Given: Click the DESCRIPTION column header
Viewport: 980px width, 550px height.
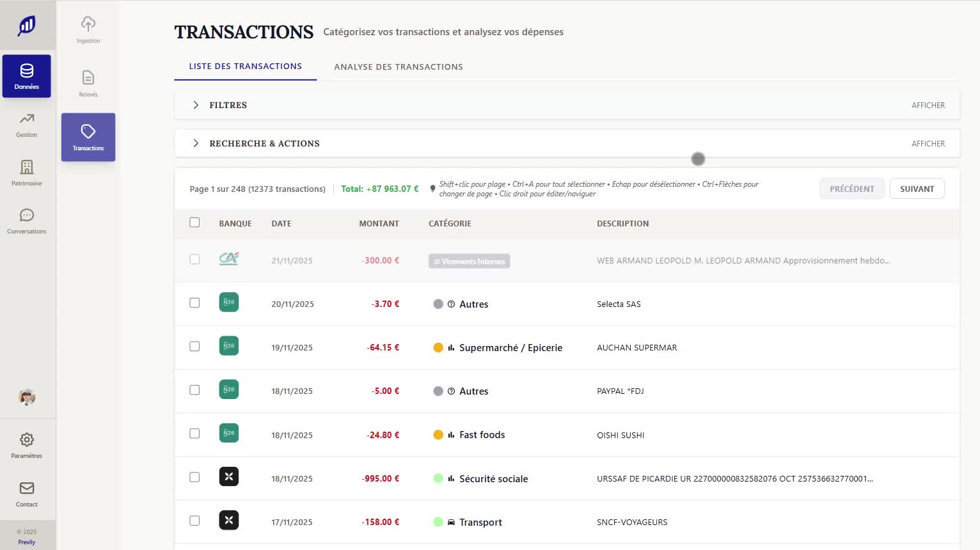Looking at the screenshot, I should pyautogui.click(x=622, y=224).
